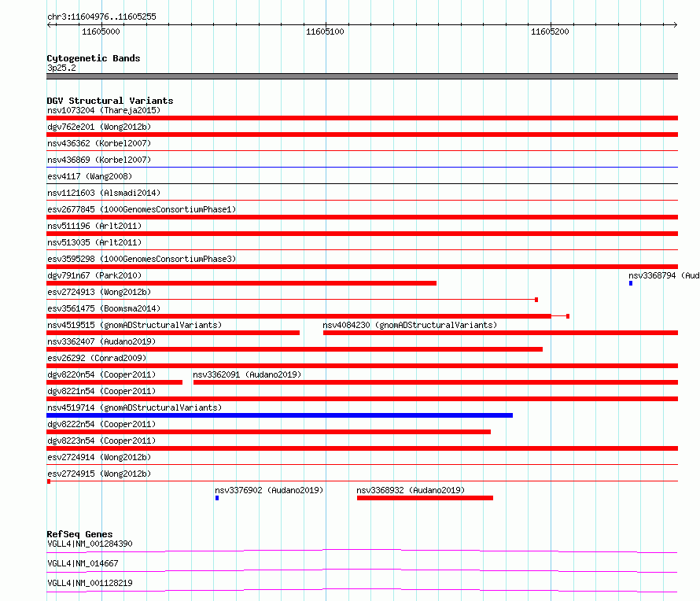This screenshot has height=601, width=700.
Task: Click the dgv791n67 red bar
Action: (241, 283)
